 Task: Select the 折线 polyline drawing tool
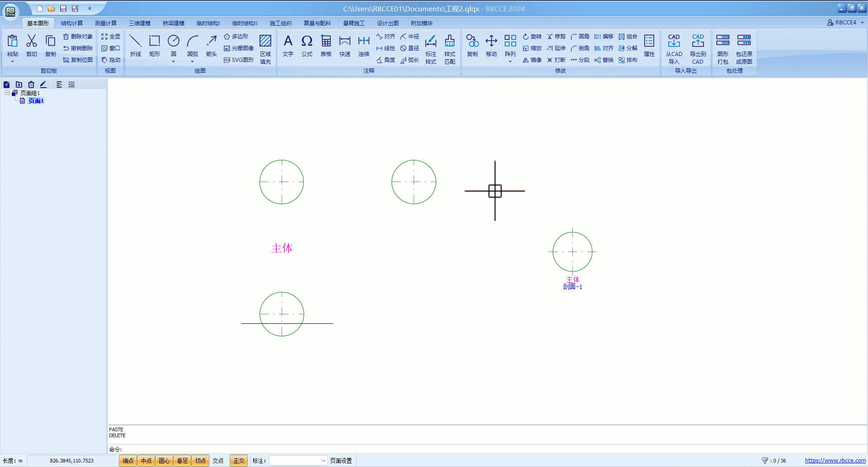(x=135, y=46)
